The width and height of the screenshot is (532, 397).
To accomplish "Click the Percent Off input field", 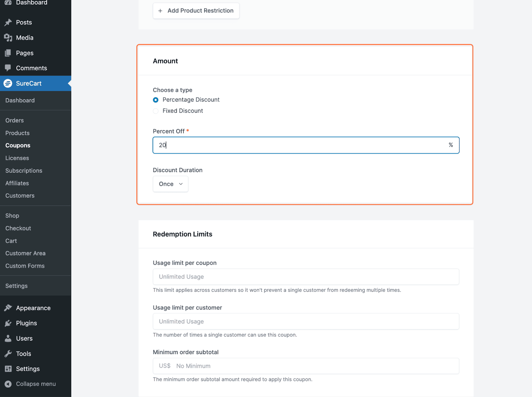I will 299,145.
